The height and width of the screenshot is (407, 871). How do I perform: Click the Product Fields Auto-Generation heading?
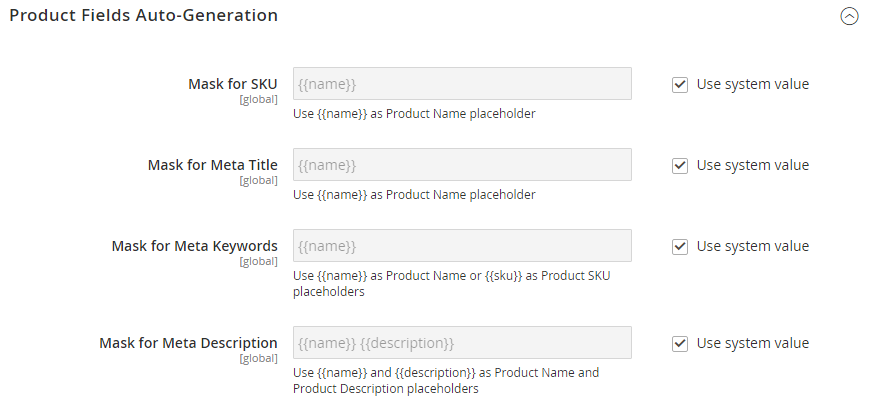(x=144, y=16)
